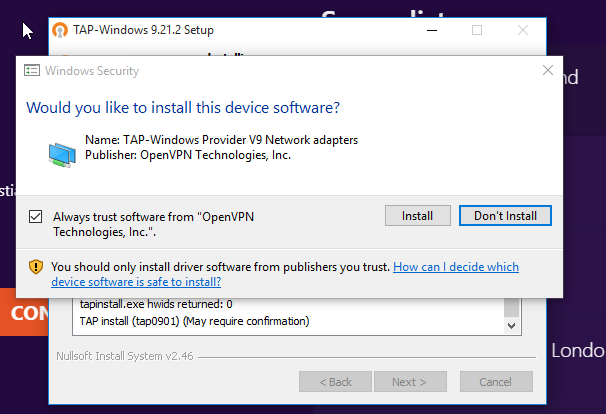606x414 pixels.
Task: Click the TAP-Windows 9.21.2 Setup title text
Action: pos(143,30)
